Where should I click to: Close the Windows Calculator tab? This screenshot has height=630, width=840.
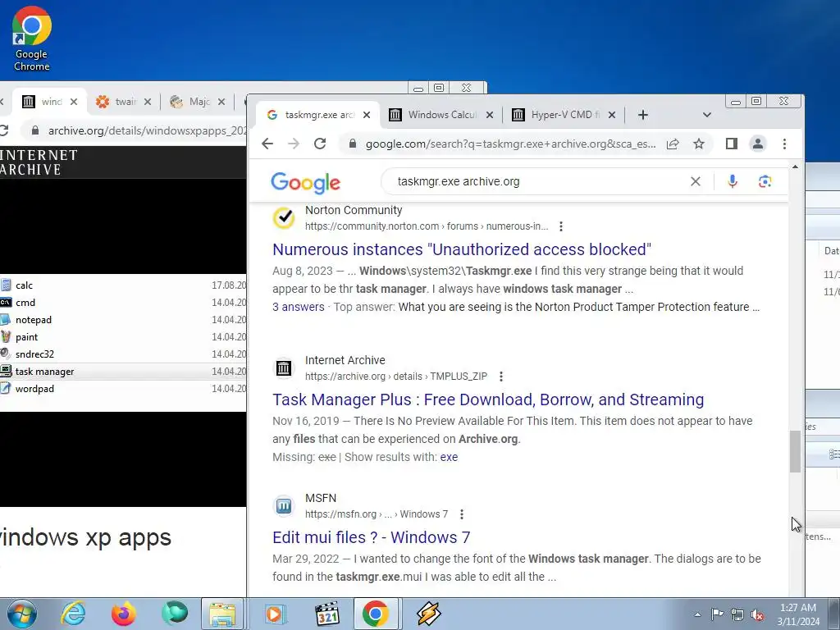pyautogui.click(x=489, y=115)
